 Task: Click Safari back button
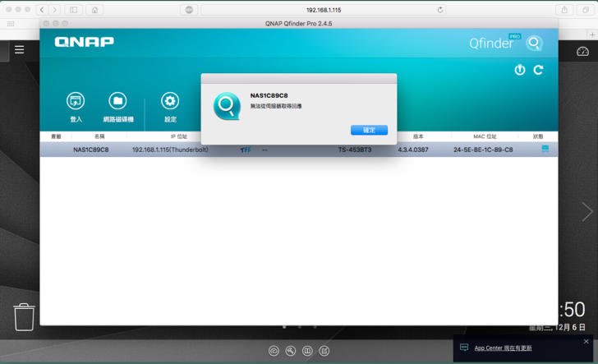coord(43,10)
